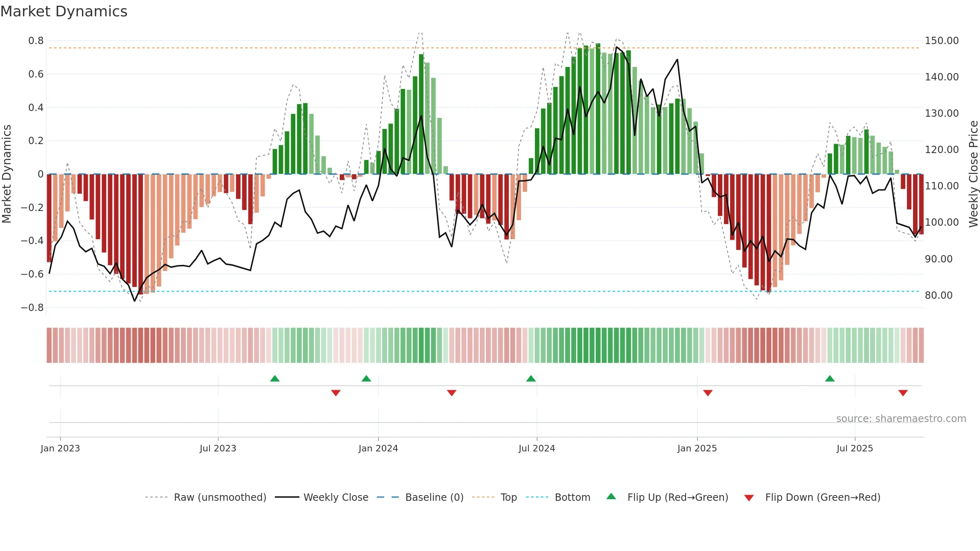This screenshot has width=980, height=551.
Task: Click the 80.00 price tick on the right axis
Action: [x=939, y=295]
